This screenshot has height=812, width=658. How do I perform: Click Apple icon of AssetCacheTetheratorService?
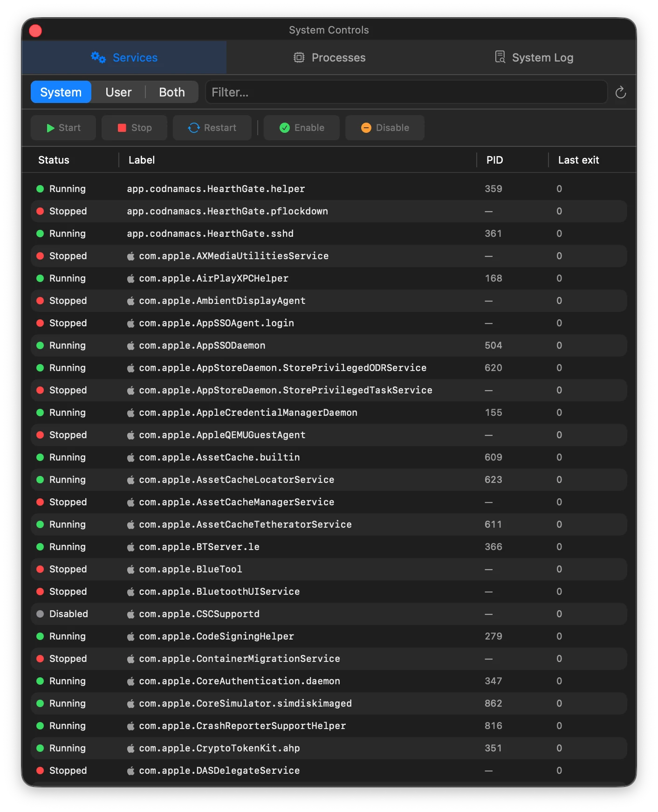(131, 524)
